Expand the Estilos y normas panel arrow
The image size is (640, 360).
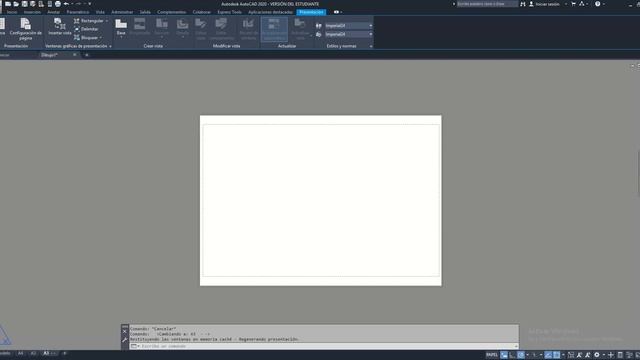click(x=371, y=46)
